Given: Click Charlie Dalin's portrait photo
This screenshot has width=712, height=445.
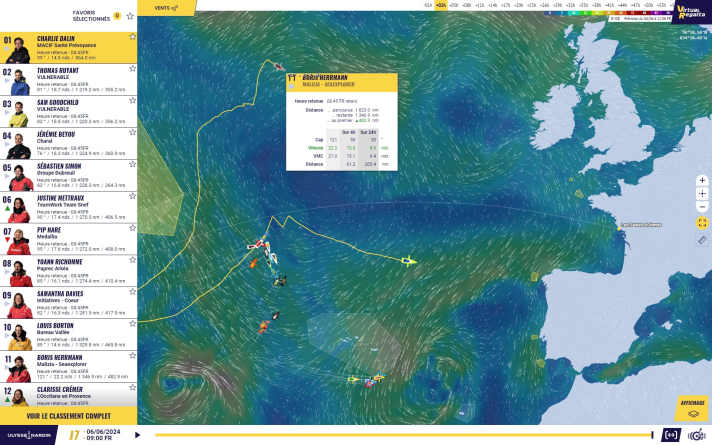Looking at the screenshot, I should [19, 50].
